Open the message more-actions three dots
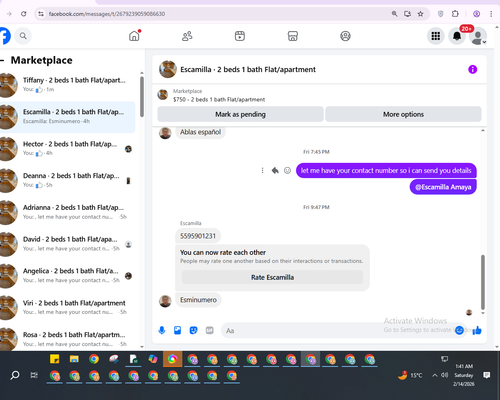Viewport: 500px width, 400px height. coord(262,170)
